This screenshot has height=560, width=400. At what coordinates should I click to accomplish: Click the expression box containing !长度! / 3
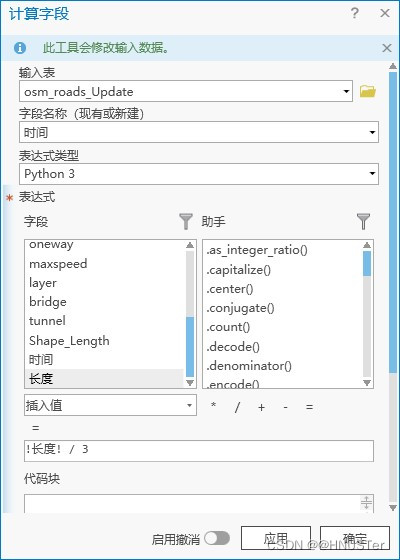[199, 451]
